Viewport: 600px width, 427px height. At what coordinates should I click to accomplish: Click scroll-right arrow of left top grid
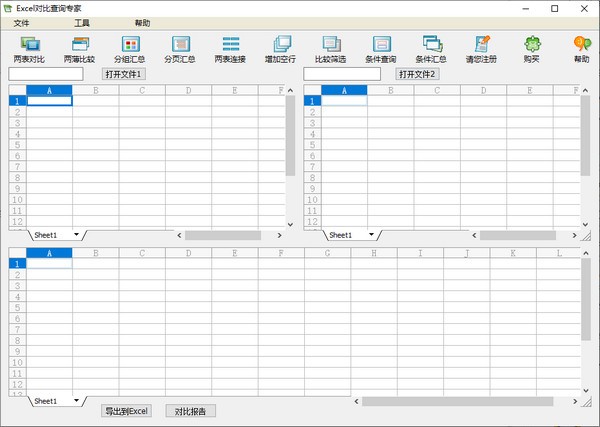click(x=279, y=235)
